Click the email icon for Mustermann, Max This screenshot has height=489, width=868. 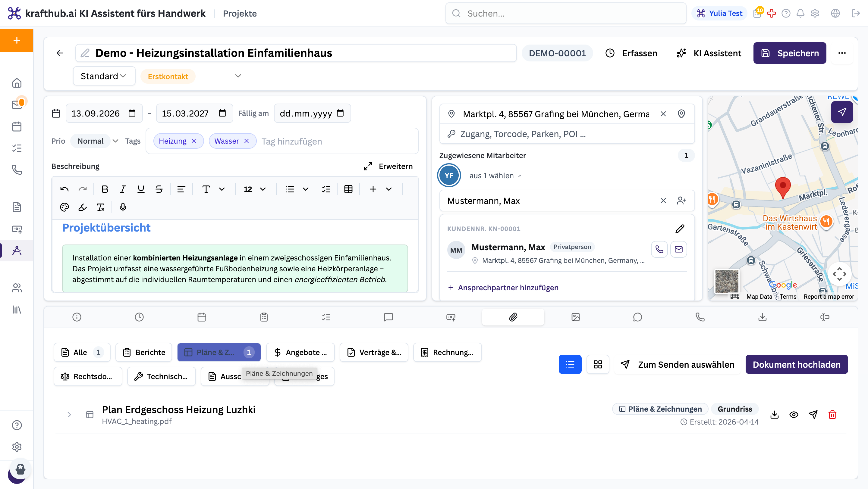679,249
